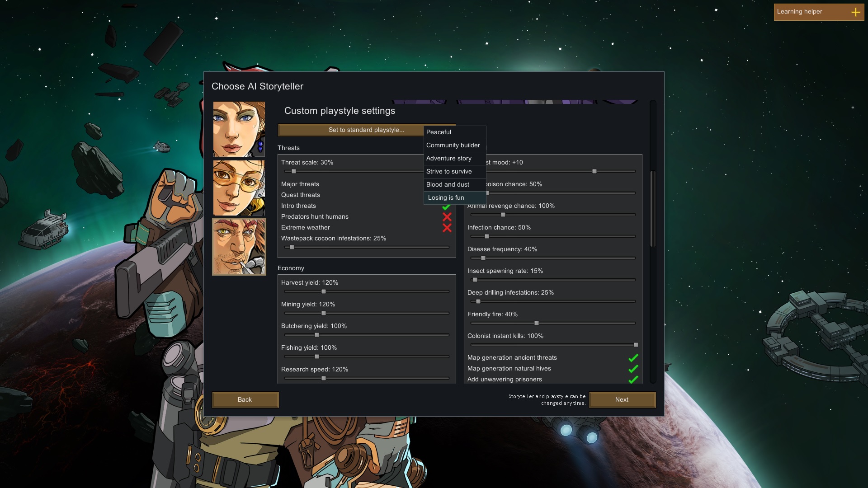Adjust the Fishing yield slider

pyautogui.click(x=367, y=357)
